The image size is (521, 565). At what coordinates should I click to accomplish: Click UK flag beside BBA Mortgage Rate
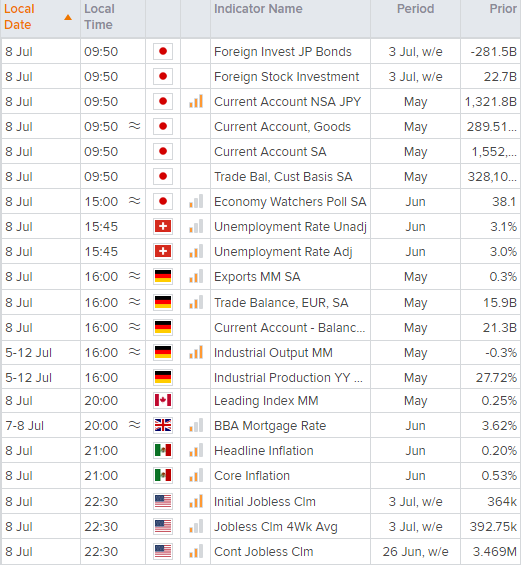point(163,426)
